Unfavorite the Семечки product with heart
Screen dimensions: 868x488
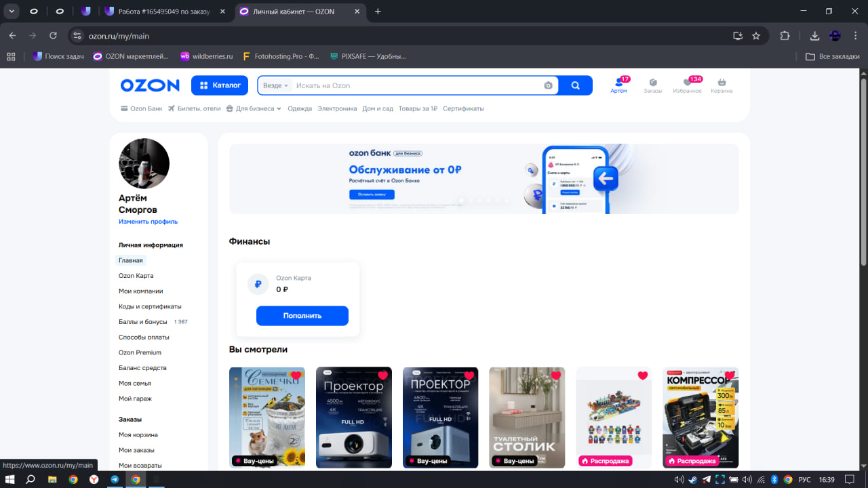[296, 376]
